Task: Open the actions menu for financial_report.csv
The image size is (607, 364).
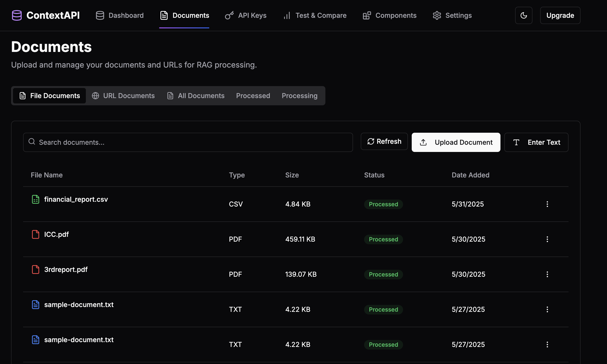Action: click(x=547, y=204)
